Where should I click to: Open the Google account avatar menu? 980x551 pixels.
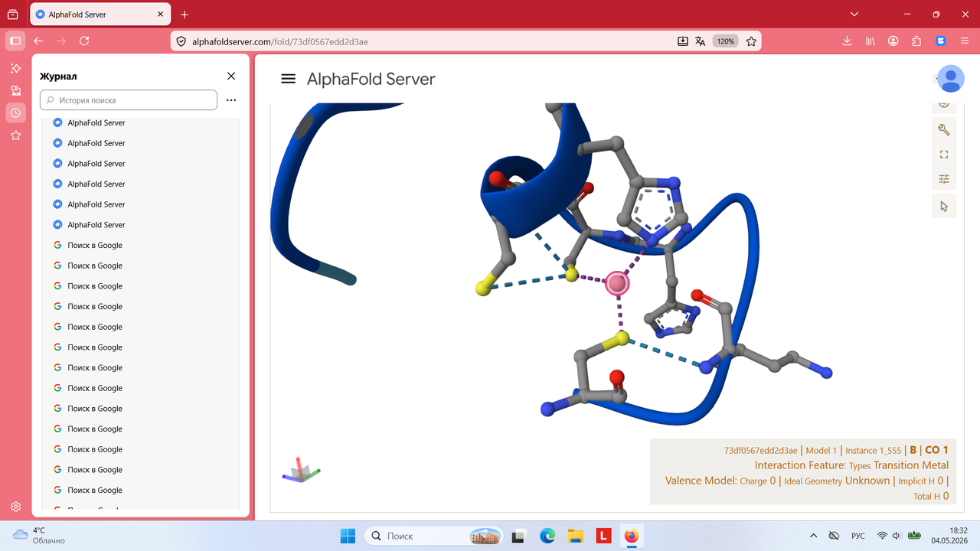[951, 79]
